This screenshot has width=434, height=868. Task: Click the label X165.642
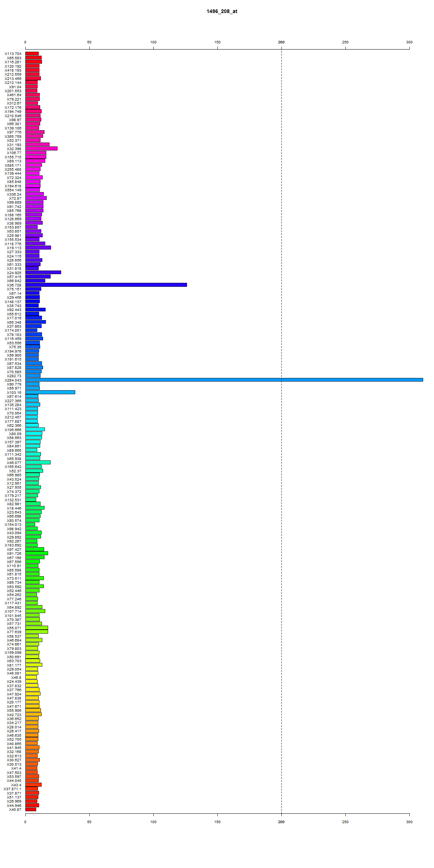13,467
